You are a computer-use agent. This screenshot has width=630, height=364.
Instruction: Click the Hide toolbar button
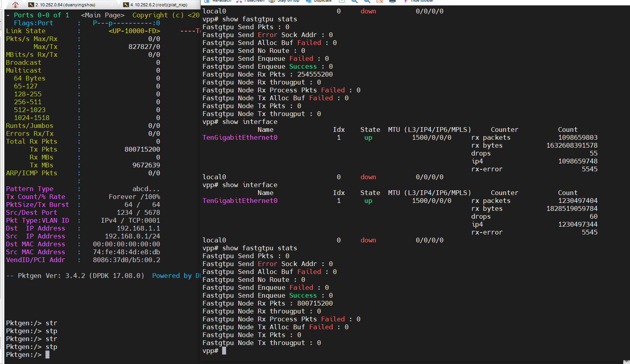[x=418, y=1]
